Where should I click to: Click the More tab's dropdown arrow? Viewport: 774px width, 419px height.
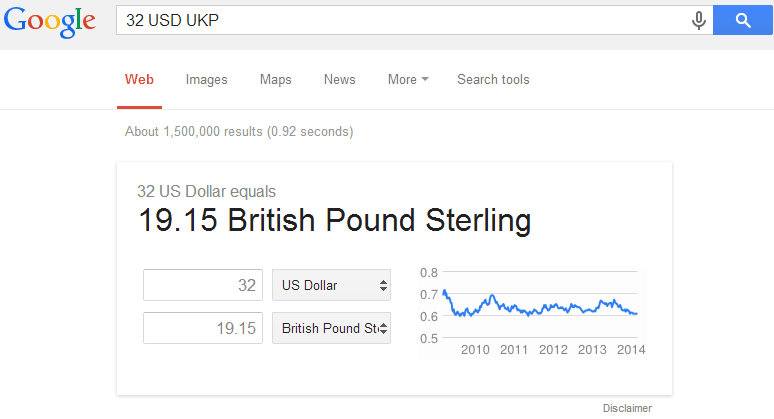[425, 79]
